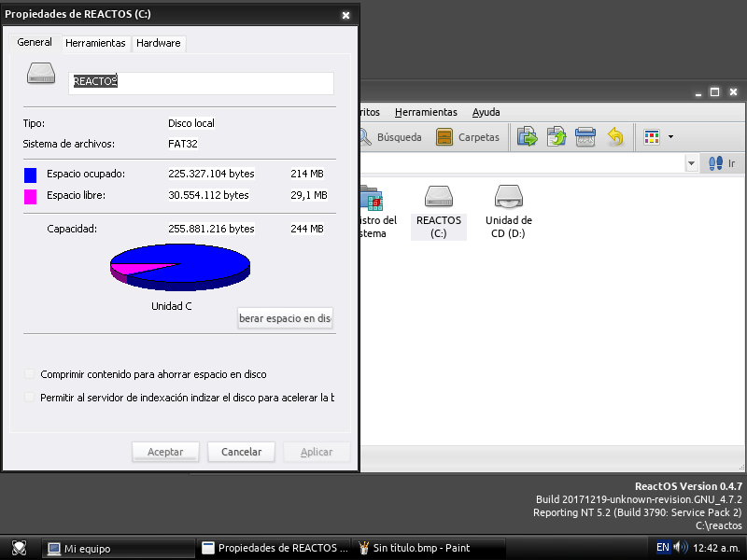Click the Aplicar button
The width and height of the screenshot is (747, 560).
tap(317, 452)
